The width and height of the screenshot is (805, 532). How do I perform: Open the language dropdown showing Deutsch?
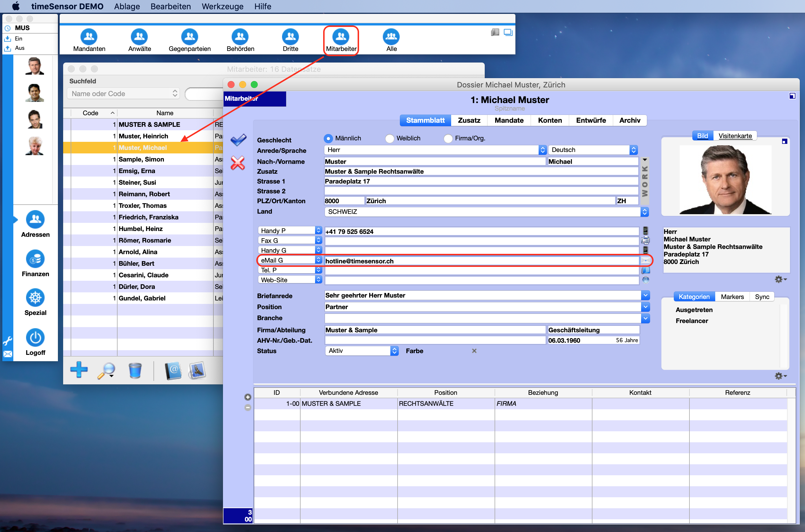click(593, 150)
